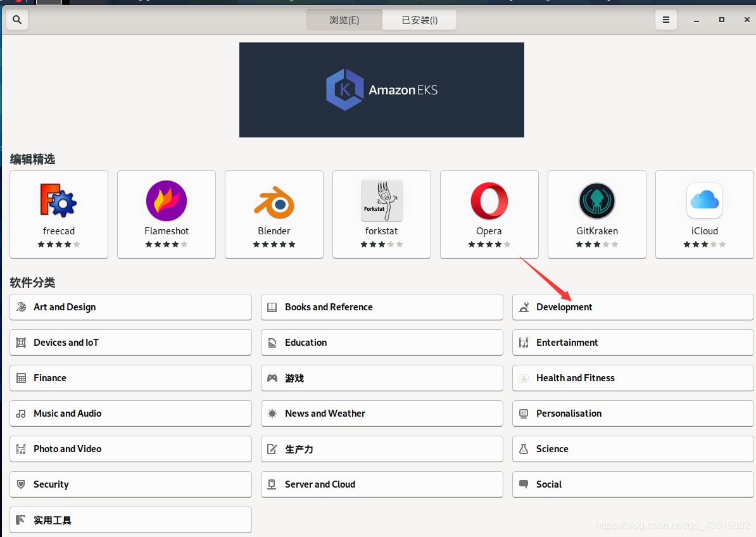
Task: Click the Health and Fitness icon
Action: (523, 379)
